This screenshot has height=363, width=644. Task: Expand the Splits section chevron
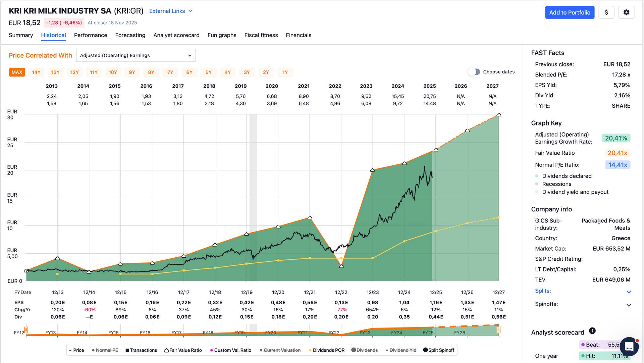click(629, 292)
